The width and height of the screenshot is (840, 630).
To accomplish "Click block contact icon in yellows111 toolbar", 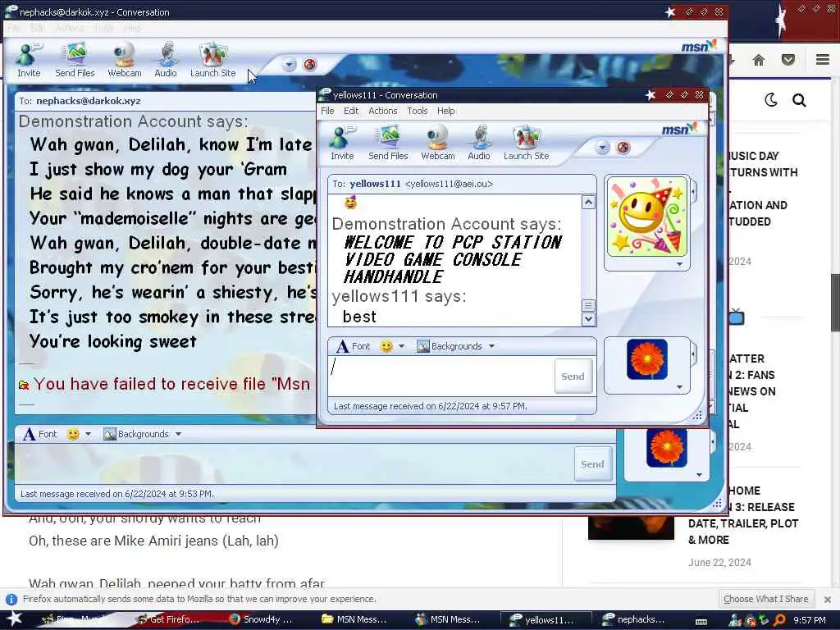I will point(623,148).
